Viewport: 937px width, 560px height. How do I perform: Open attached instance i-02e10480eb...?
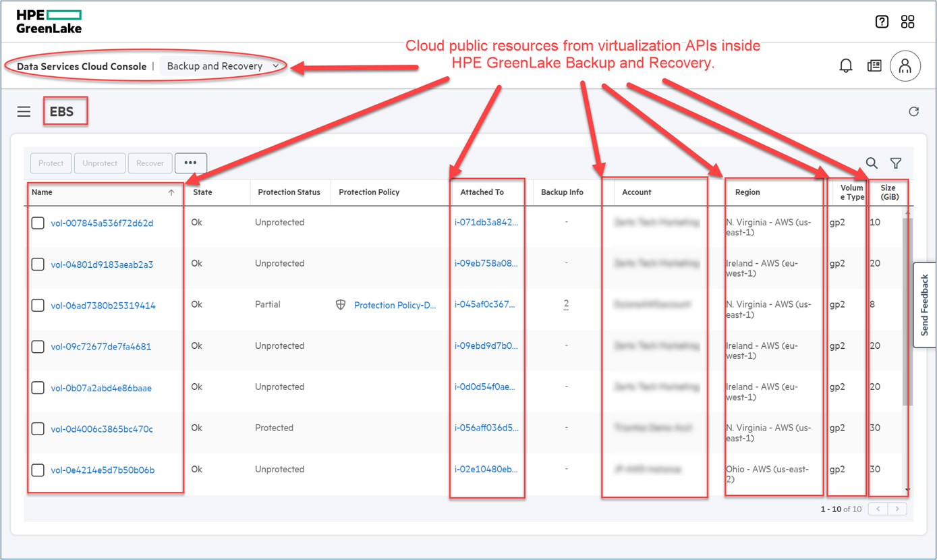[x=486, y=470]
